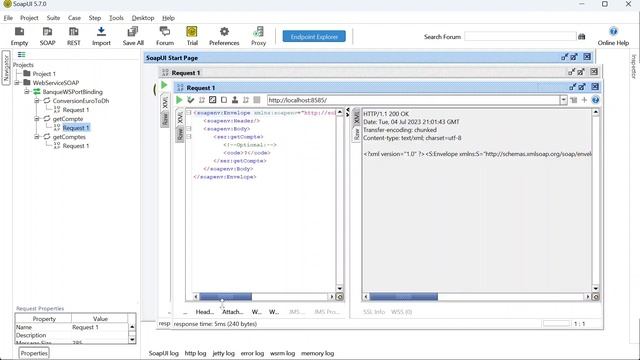
Task: Click the Search Forum input field
Action: click(x=520, y=37)
